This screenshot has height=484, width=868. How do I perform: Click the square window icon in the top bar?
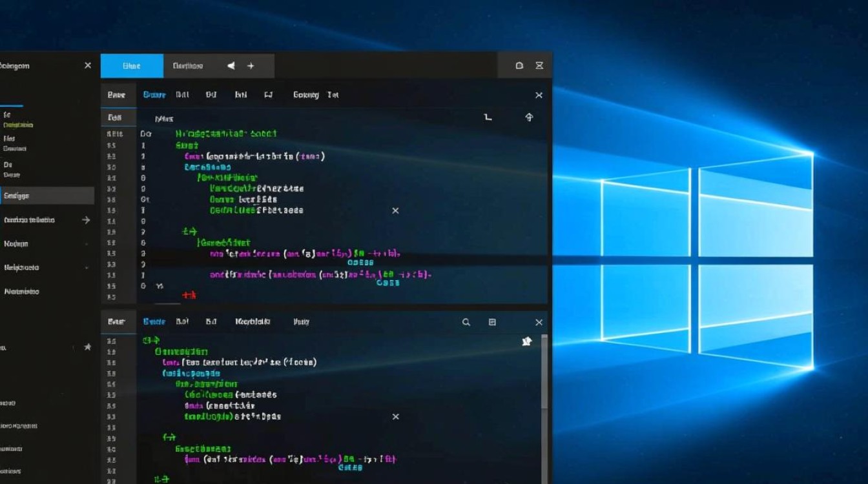click(519, 66)
